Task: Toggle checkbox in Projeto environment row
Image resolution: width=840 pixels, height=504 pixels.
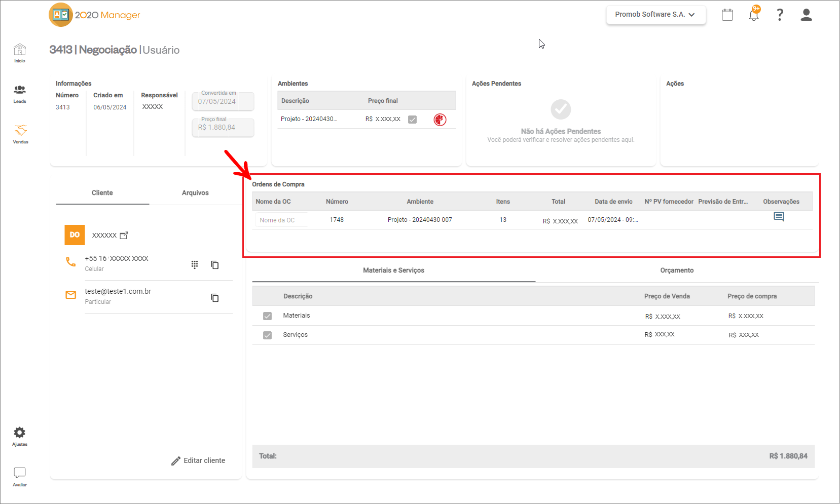Action: 412,120
